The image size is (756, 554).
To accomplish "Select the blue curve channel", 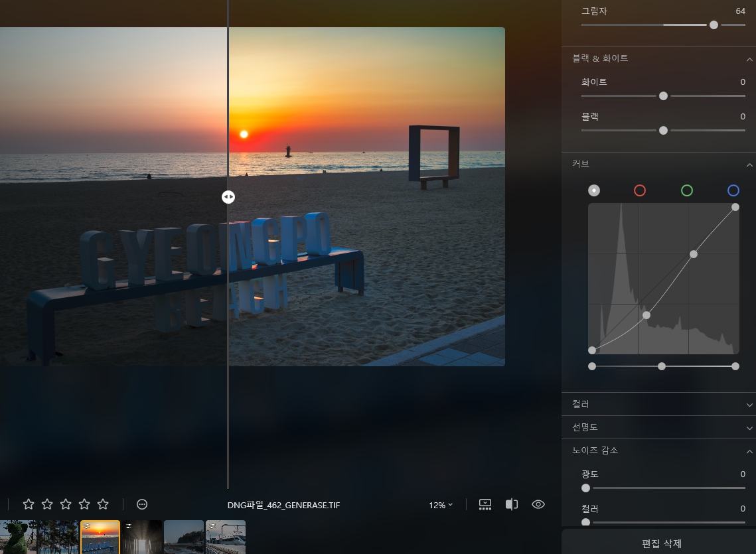I will tap(733, 190).
